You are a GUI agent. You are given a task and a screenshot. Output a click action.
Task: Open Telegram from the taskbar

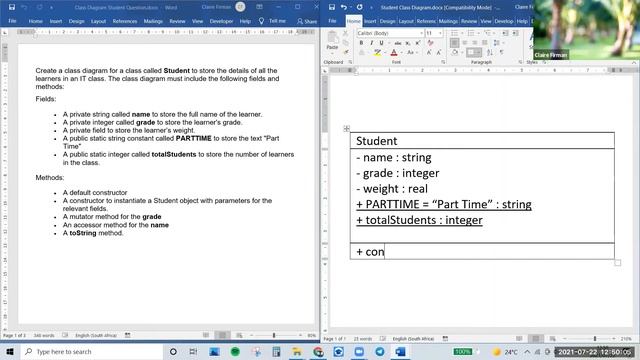pyautogui.click(x=380, y=351)
